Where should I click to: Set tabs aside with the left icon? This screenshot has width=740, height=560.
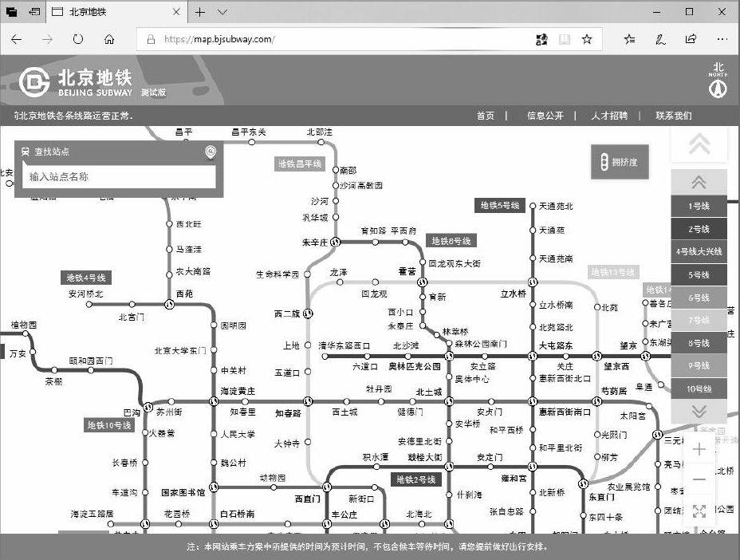pyautogui.click(x=34, y=12)
